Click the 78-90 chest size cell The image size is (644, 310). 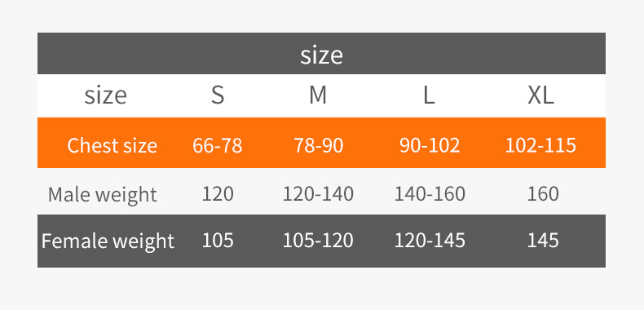click(x=318, y=145)
